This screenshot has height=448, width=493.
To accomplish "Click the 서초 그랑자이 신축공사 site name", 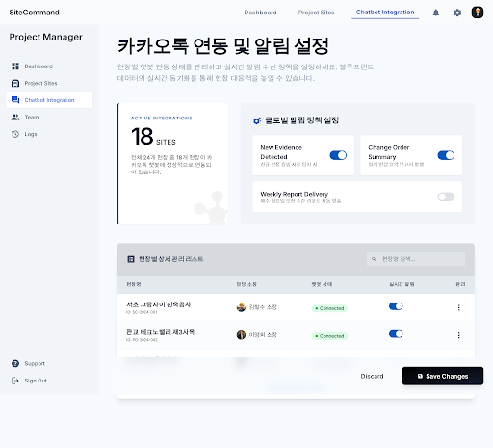I will coord(158,304).
